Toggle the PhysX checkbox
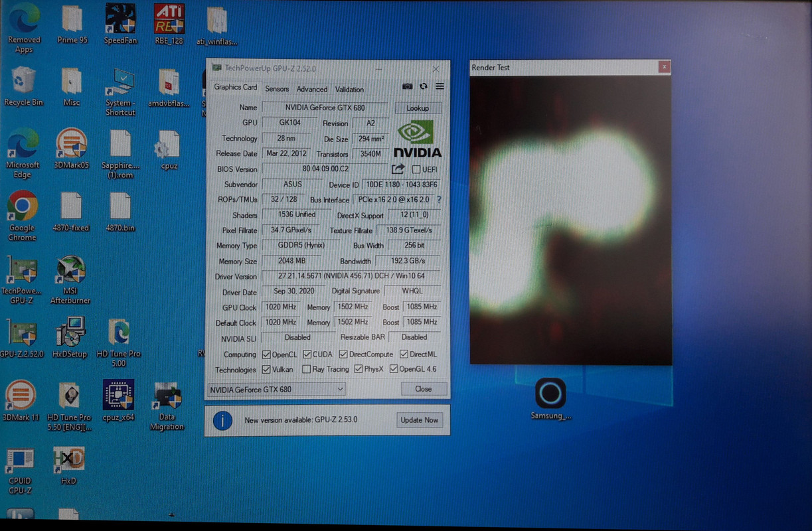The width and height of the screenshot is (812, 531). pos(359,369)
